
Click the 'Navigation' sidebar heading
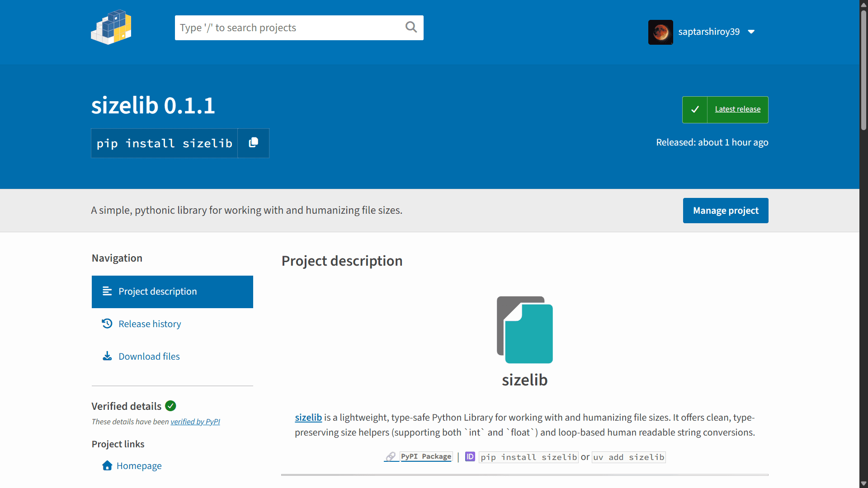click(x=117, y=258)
